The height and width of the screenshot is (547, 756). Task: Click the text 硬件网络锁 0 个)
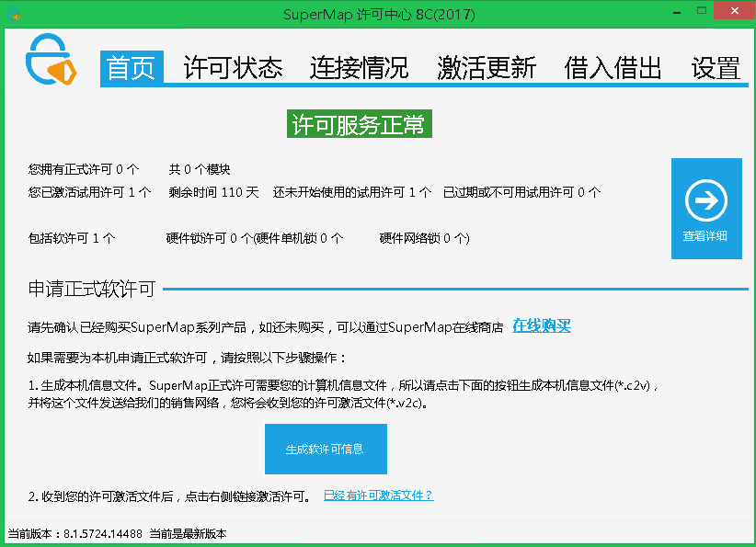(x=424, y=238)
